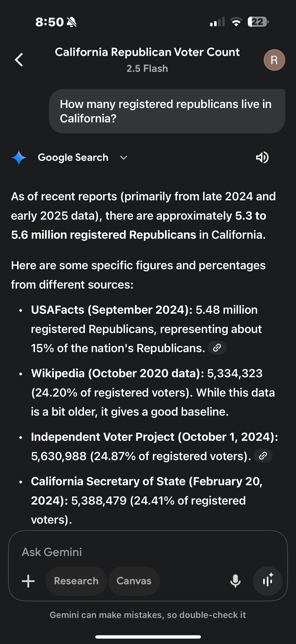Tap the battery indicator in status bar

click(258, 22)
